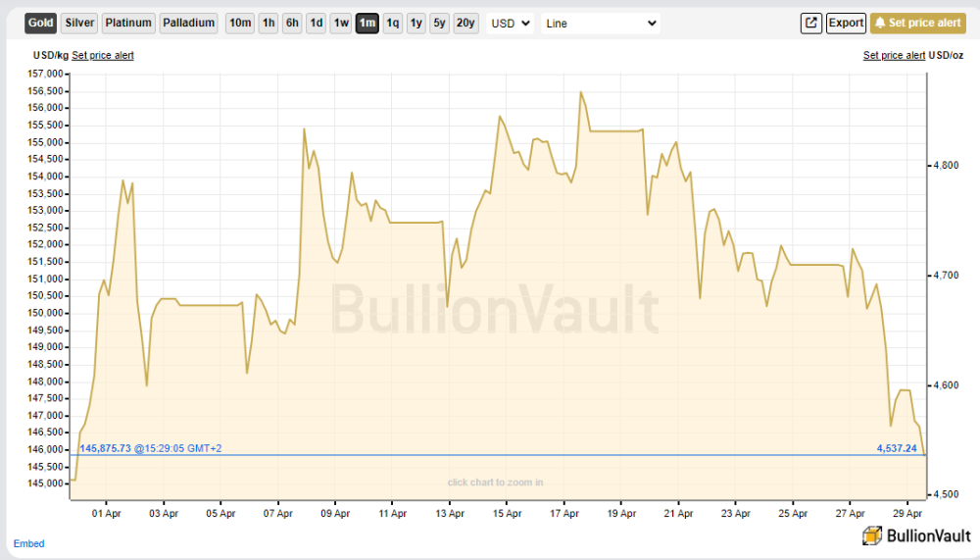Set chart range to 6h
The width and height of the screenshot is (980, 560).
pyautogui.click(x=292, y=24)
